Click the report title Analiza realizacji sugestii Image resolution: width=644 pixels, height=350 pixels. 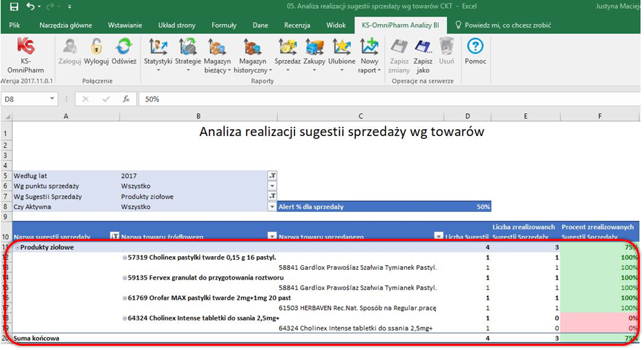(x=341, y=132)
